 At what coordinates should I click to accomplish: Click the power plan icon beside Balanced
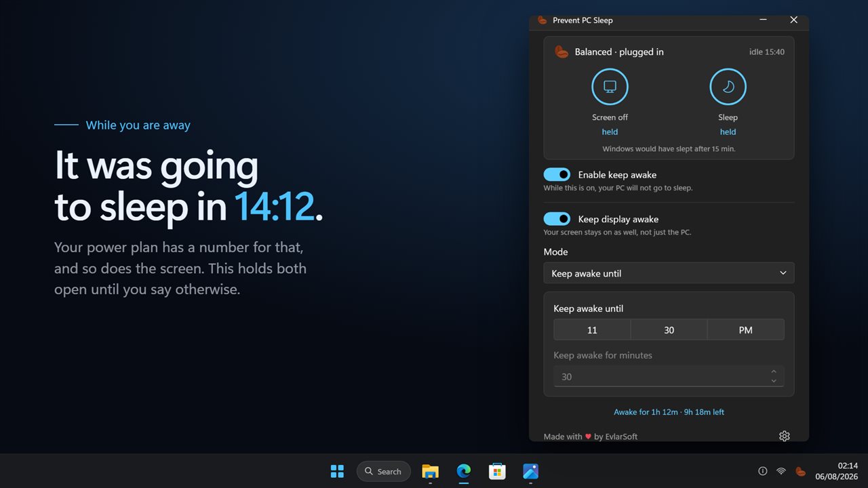click(x=561, y=52)
